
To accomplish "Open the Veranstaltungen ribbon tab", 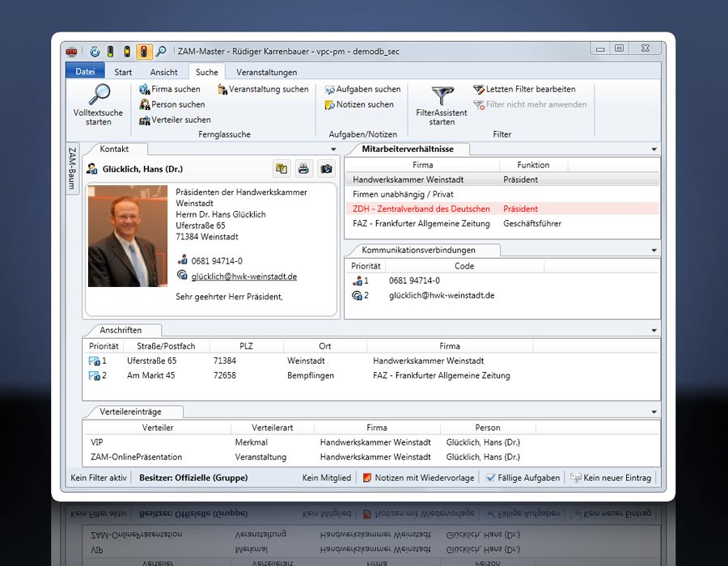I will (x=266, y=72).
